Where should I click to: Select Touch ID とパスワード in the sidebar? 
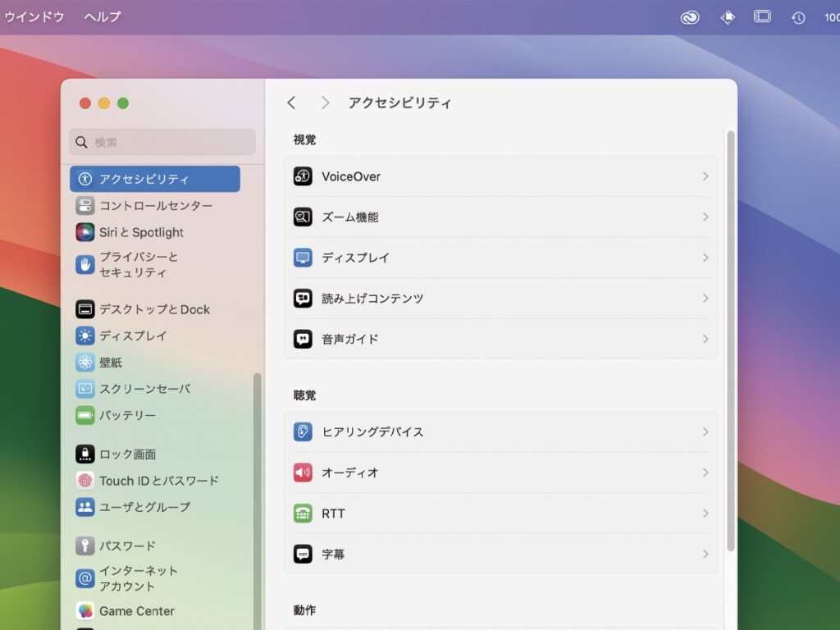coord(155,481)
